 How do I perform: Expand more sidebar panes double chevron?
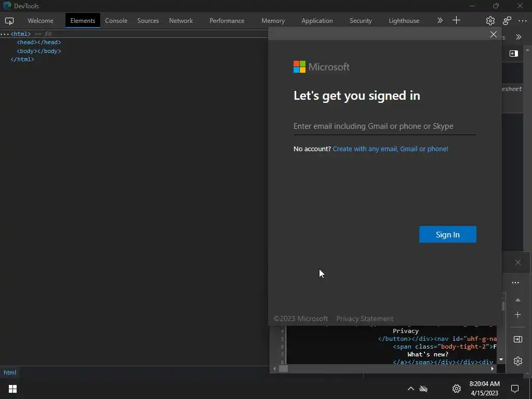coord(518,37)
